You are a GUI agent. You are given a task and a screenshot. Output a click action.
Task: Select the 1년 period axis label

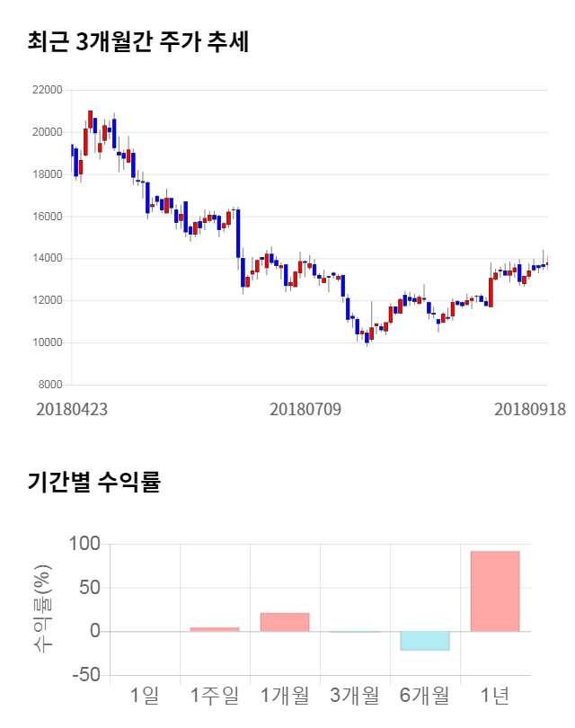[494, 695]
